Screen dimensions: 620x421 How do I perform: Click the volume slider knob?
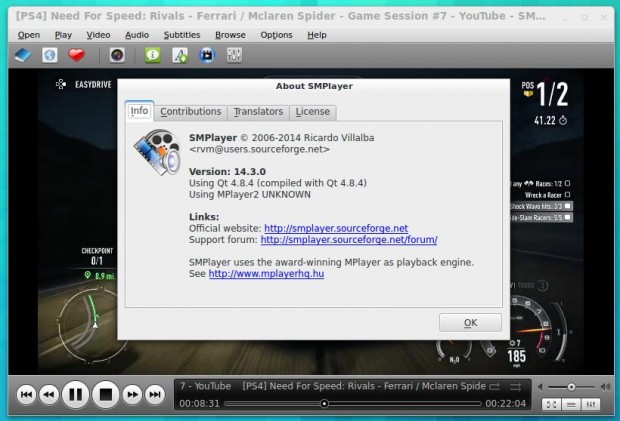pos(571,387)
